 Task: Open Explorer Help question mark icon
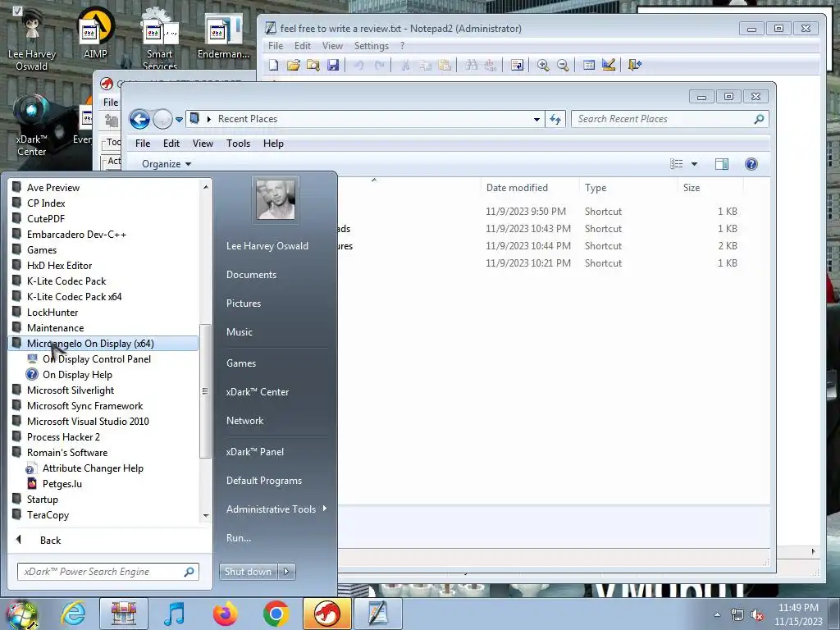pos(751,164)
